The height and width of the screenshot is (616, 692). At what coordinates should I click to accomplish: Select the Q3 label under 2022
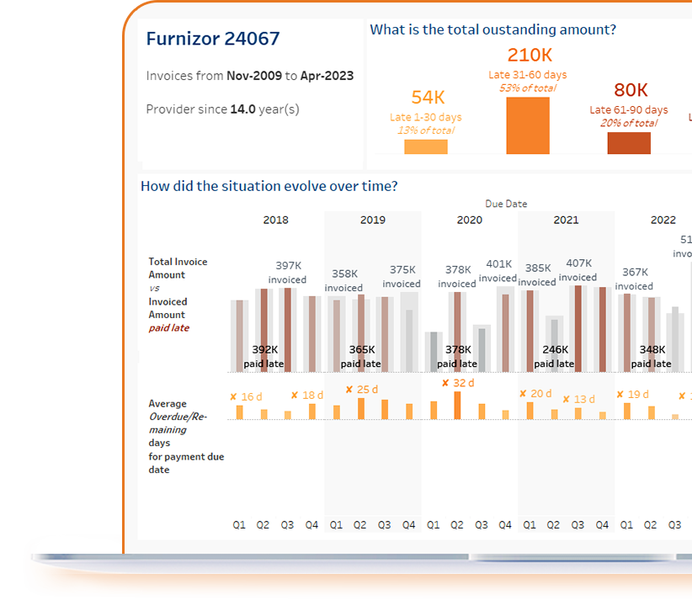tap(673, 524)
